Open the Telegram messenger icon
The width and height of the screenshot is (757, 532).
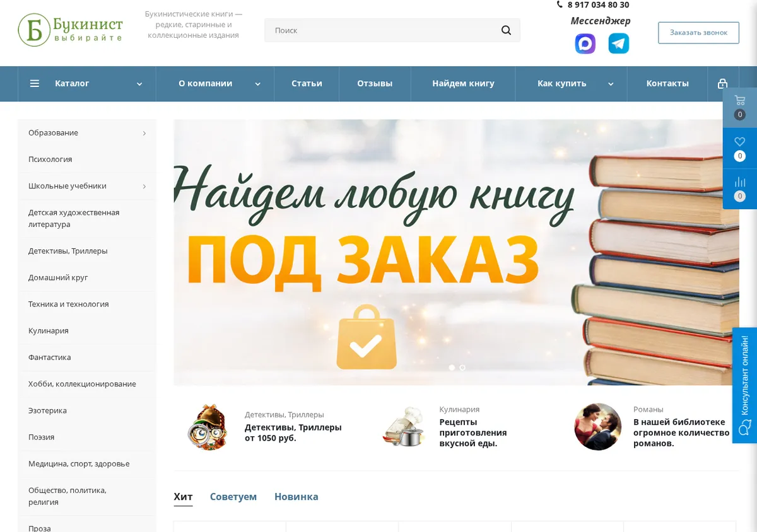(618, 43)
